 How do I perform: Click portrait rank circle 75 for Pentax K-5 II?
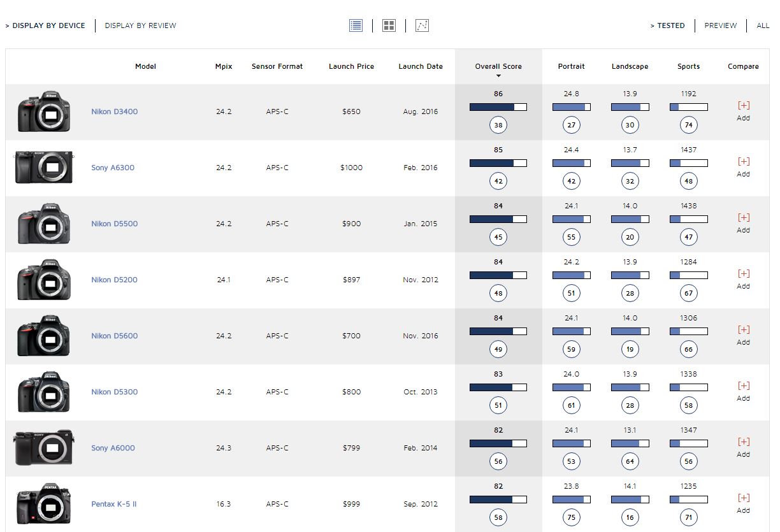click(x=571, y=517)
